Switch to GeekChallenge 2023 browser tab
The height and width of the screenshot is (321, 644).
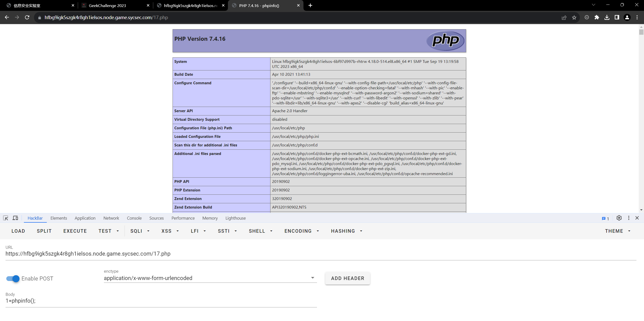click(x=107, y=6)
